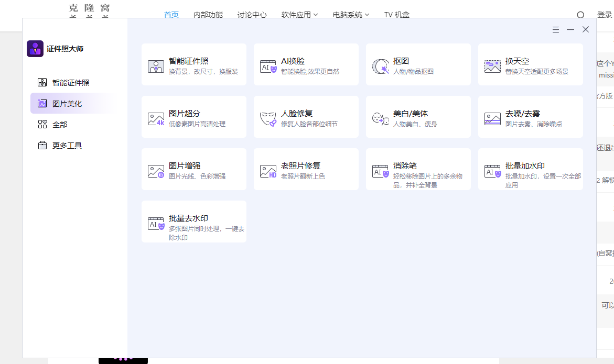Click the search magnifier icon on website
The height and width of the screenshot is (364, 614).
(x=580, y=15)
